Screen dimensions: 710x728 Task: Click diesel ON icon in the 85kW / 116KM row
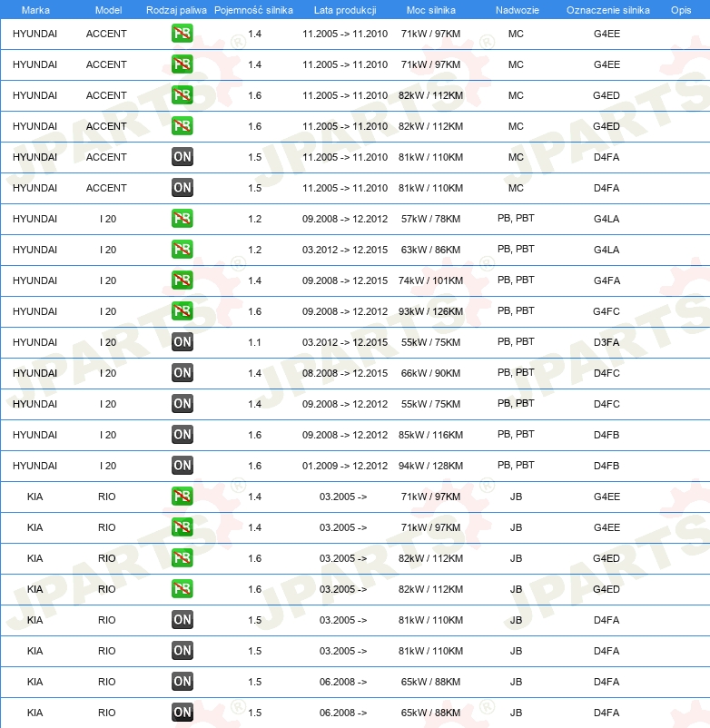pos(182,435)
